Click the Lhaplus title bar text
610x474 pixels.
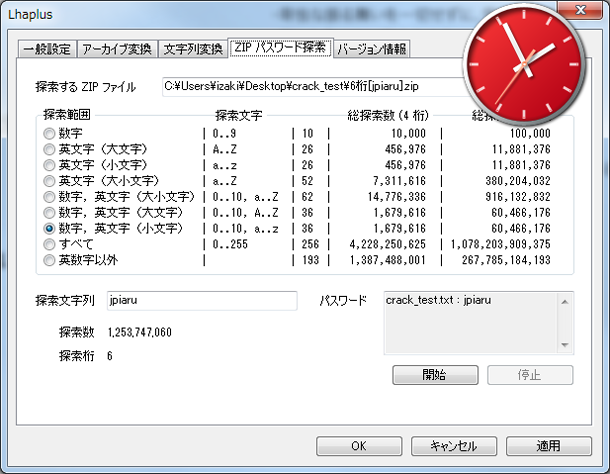[x=30, y=14]
